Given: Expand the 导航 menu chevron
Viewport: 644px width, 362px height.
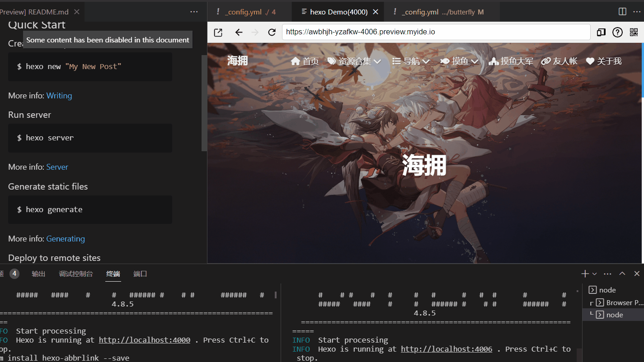Looking at the screenshot, I should pyautogui.click(x=426, y=61).
